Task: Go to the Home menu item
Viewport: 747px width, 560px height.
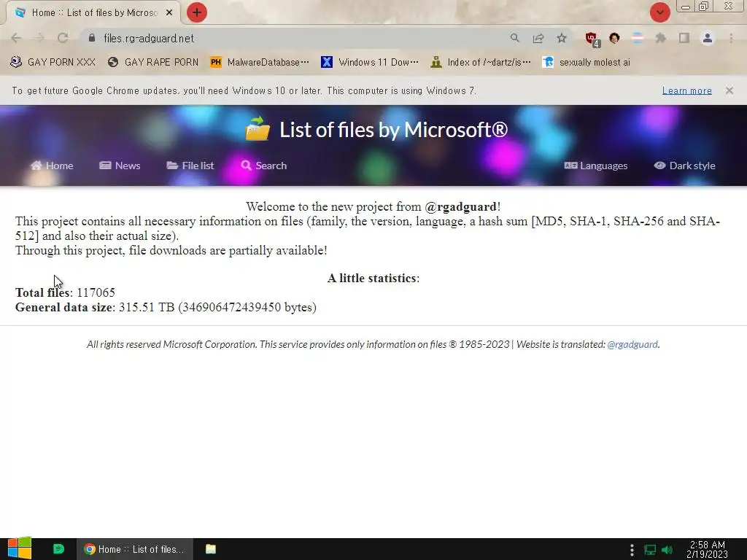Action: [52, 166]
